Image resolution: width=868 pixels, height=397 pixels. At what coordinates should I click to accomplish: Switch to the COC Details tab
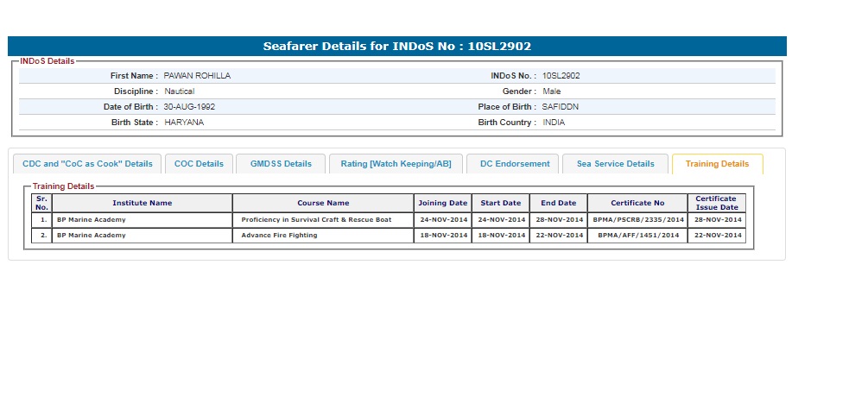(x=199, y=164)
